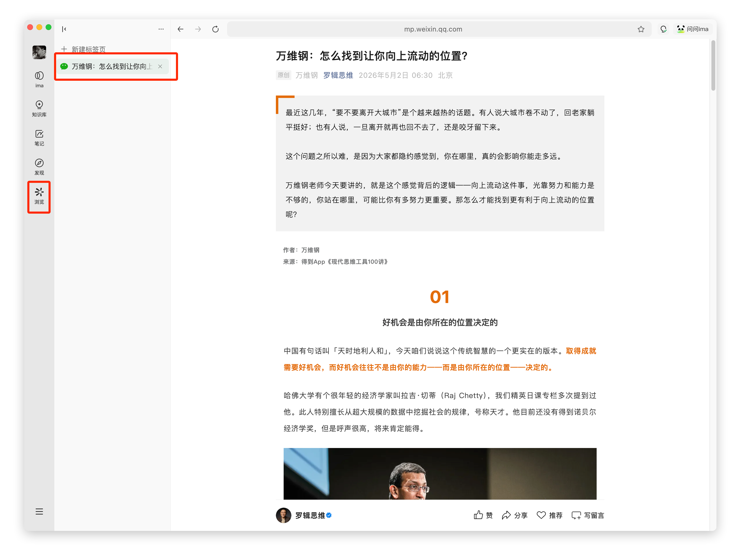Click the Raj Chetty photo
The image size is (741, 560).
click(440, 474)
